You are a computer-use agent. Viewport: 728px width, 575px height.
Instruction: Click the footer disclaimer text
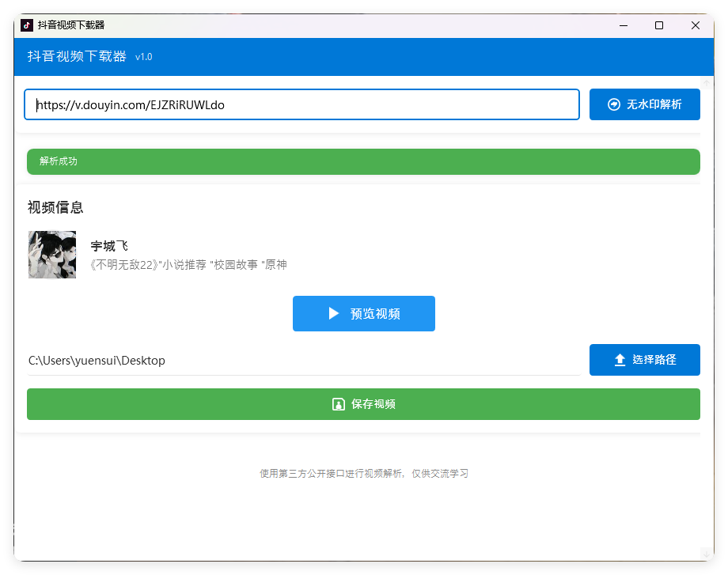[x=364, y=472]
